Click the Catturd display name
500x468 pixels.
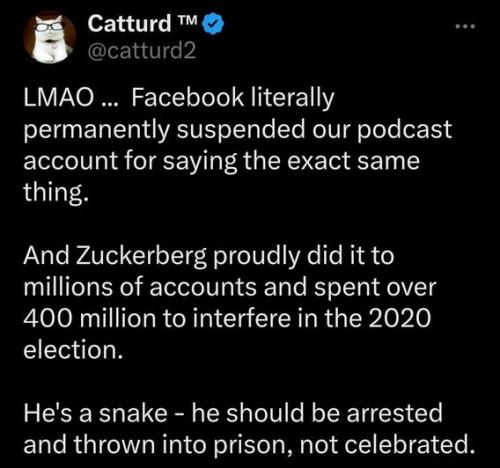click(x=129, y=24)
